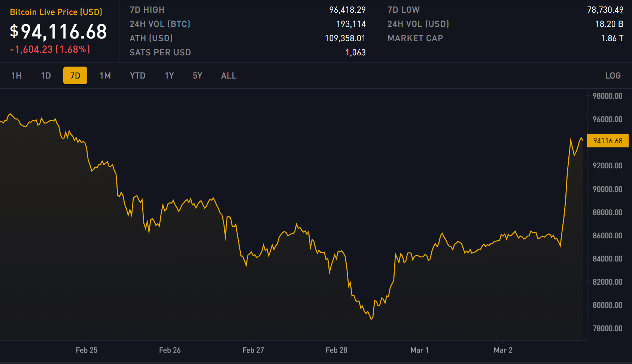This screenshot has width=632, height=364.
Task: Select the YTD timeframe
Action: (137, 75)
